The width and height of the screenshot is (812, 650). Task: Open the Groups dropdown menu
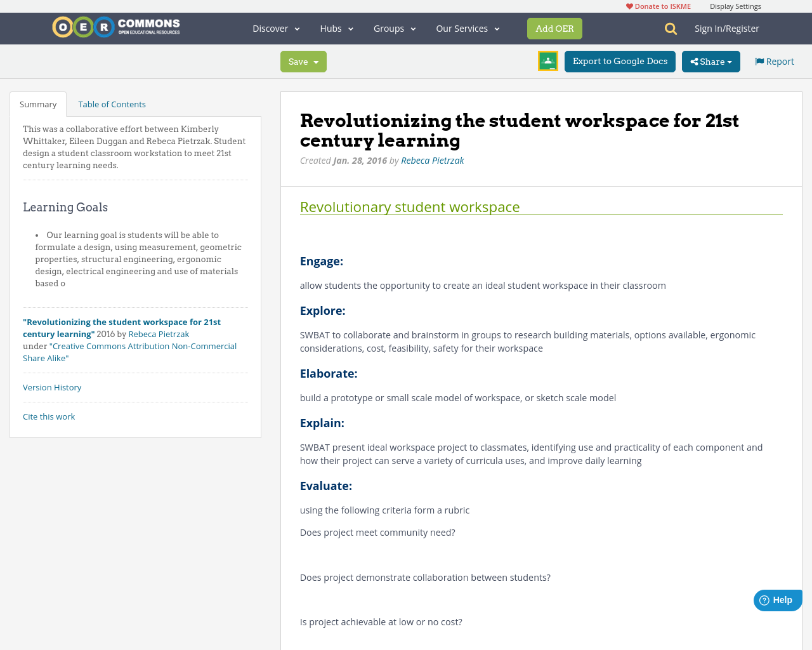coord(395,29)
